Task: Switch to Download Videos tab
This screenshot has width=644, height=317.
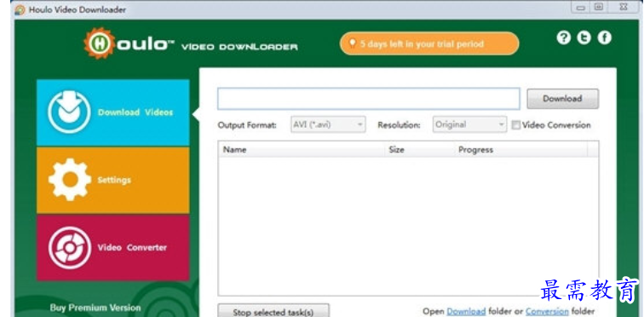Action: [113, 112]
